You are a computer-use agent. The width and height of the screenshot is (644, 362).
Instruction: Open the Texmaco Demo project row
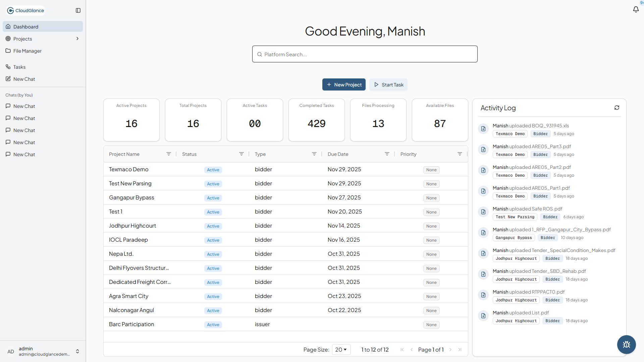tap(129, 169)
